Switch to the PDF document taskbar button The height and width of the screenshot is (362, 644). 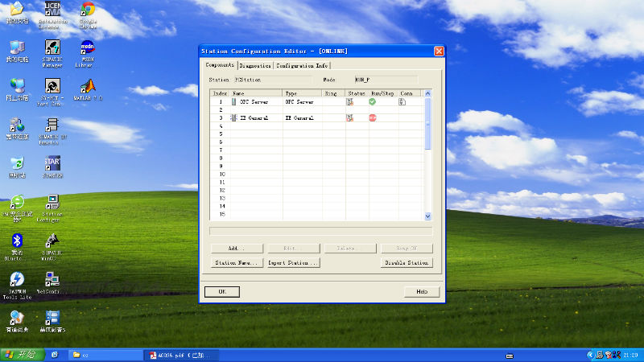pyautogui.click(x=181, y=355)
